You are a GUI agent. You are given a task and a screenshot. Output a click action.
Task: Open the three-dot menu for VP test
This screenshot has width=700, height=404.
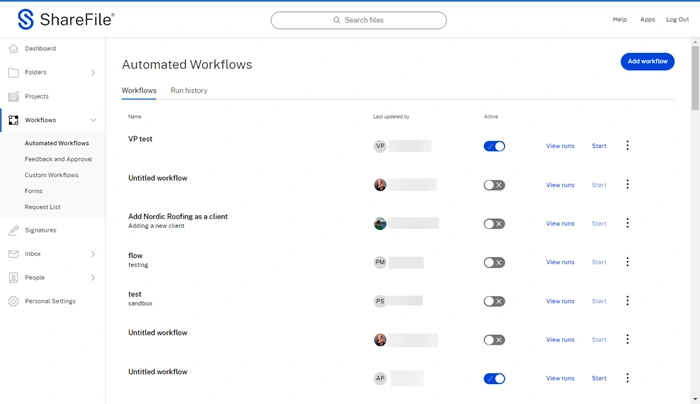tap(627, 146)
